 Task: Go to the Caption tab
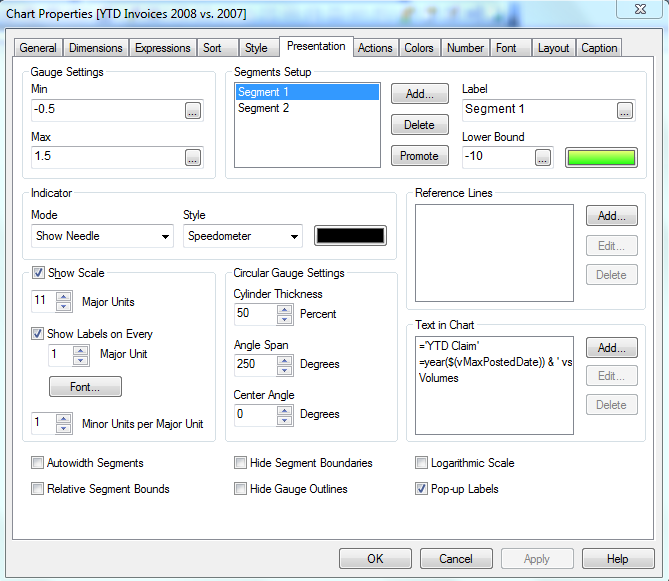pyautogui.click(x=599, y=48)
